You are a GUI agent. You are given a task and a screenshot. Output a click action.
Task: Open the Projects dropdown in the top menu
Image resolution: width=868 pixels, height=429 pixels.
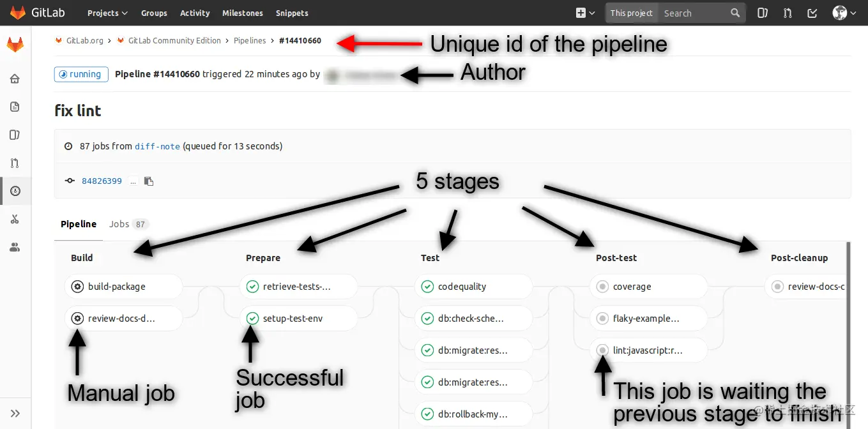(x=106, y=13)
